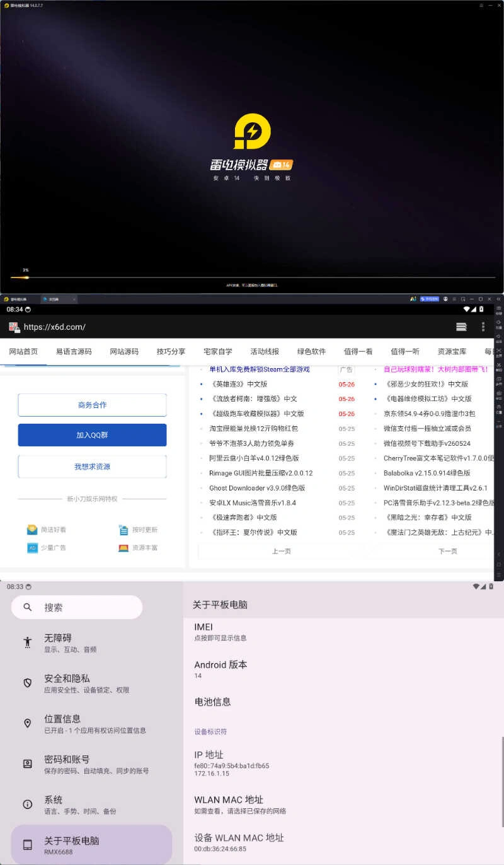Open 安全和隐私 settings entry
The width and height of the screenshot is (504, 865).
pyautogui.click(x=92, y=683)
